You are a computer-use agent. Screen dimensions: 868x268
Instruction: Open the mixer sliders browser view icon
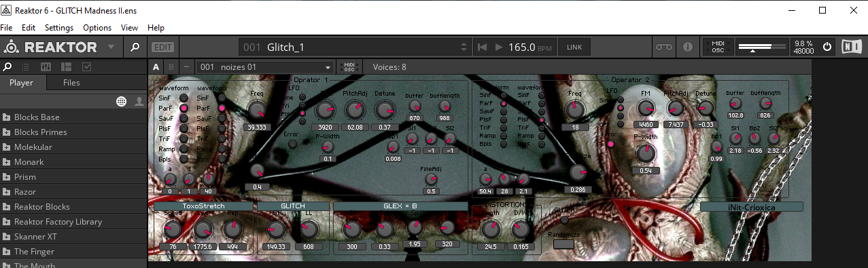click(46, 66)
